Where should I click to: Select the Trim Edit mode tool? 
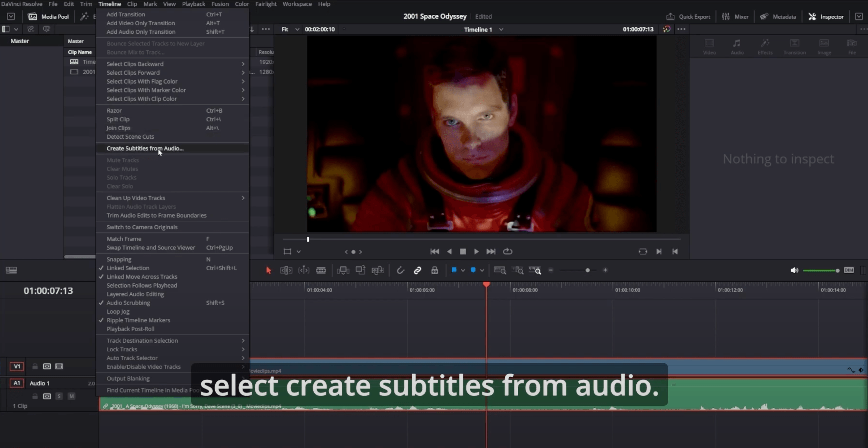286,270
